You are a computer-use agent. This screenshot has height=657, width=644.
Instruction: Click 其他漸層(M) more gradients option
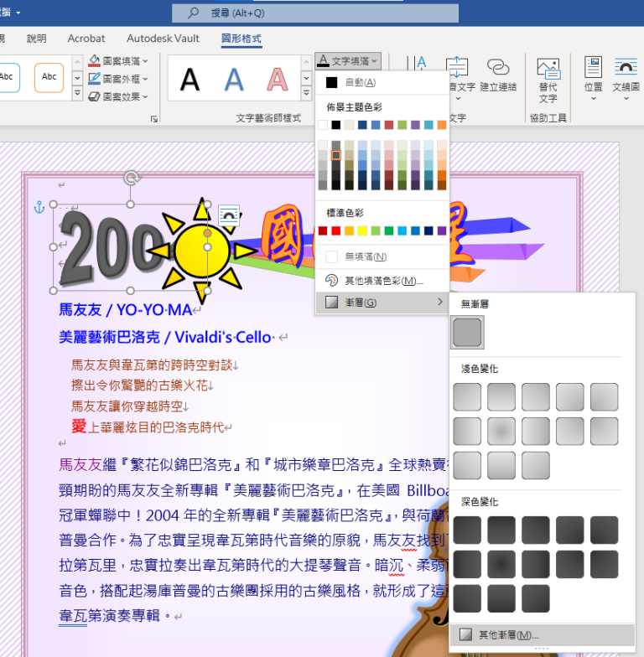click(542, 635)
